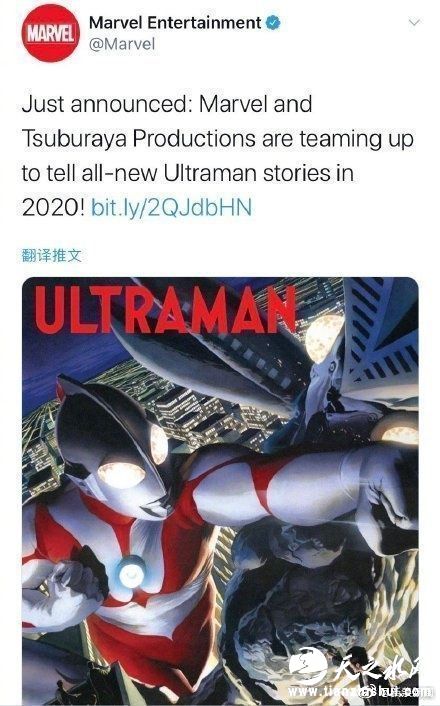Expand the tweet options chevron

click(x=414, y=22)
